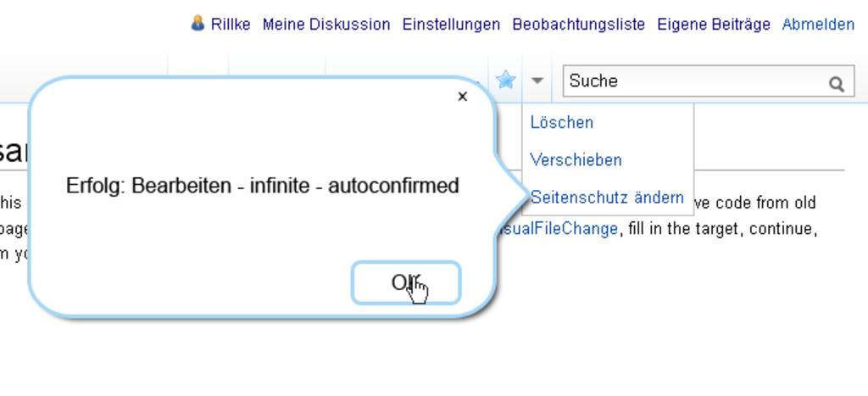
Task: Open Eigene Beiträge
Action: pyautogui.click(x=714, y=25)
